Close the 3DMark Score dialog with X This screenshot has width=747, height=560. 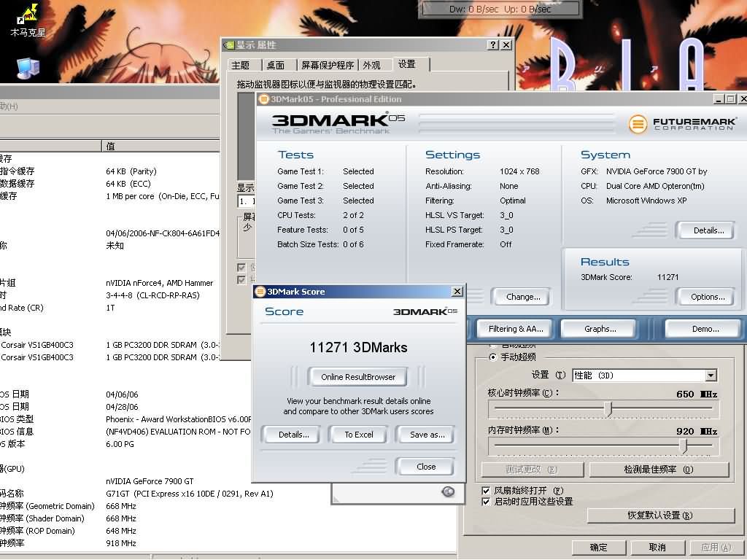tap(457, 292)
